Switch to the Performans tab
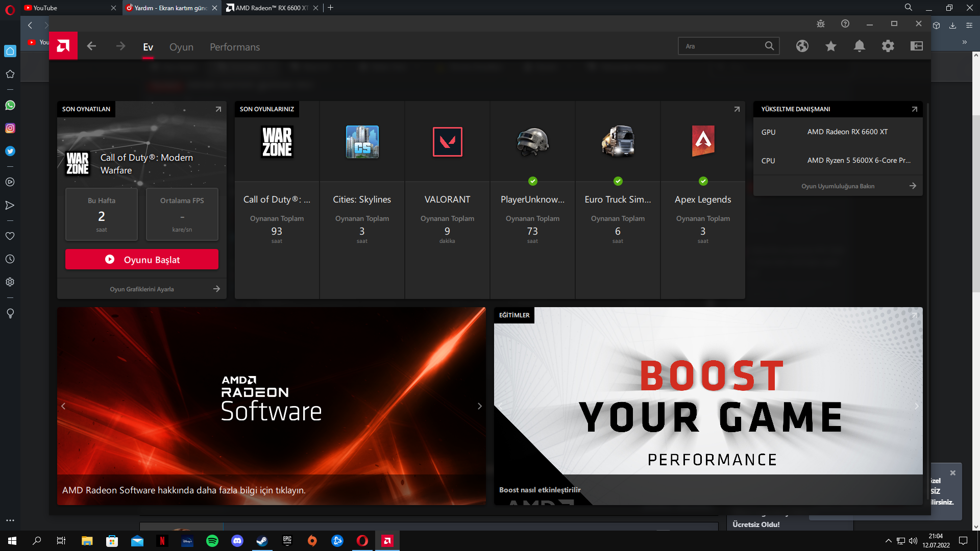 point(235,47)
